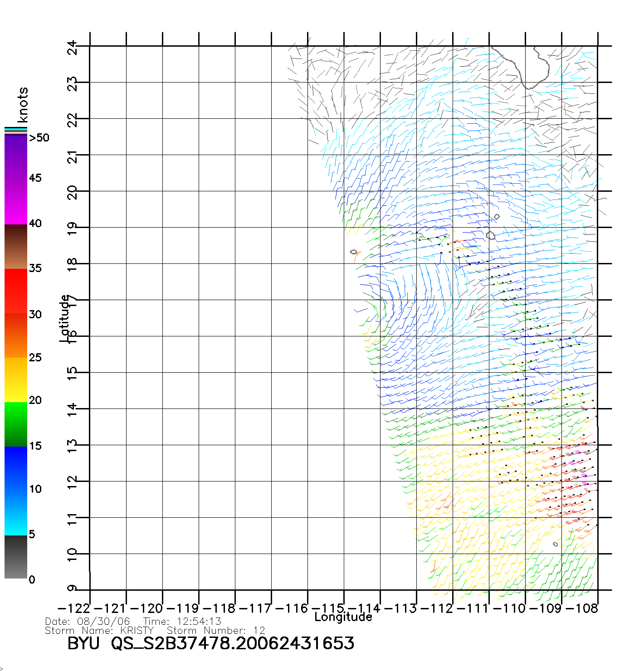Click the 24 latitude tick label

[x=73, y=47]
